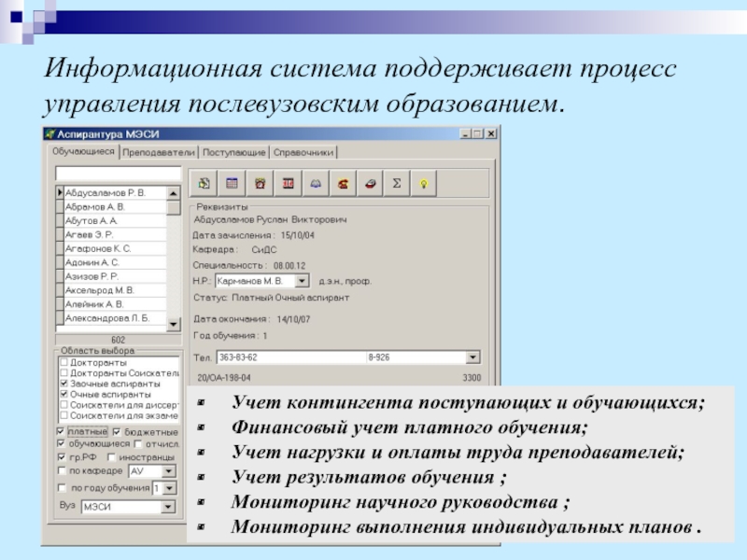Select Азизов Р. Р. in the list
The image size is (747, 560).
pyautogui.click(x=115, y=276)
